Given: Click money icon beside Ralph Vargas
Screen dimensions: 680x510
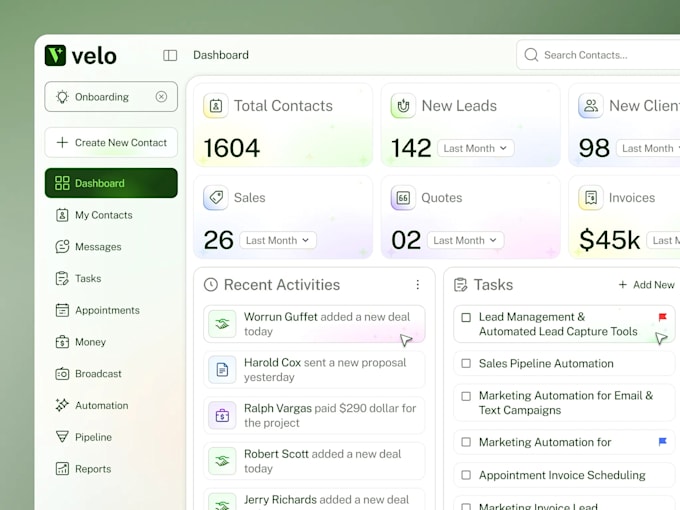Looking at the screenshot, I should (222, 415).
